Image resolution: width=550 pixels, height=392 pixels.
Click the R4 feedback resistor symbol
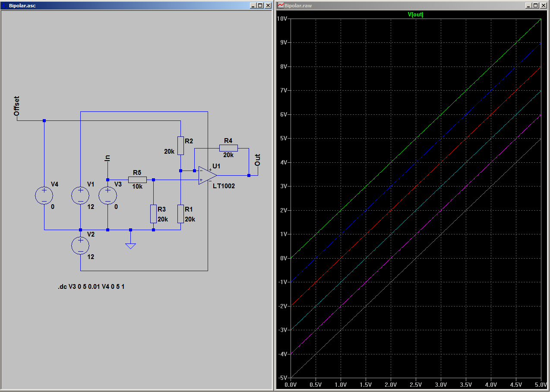(228, 148)
